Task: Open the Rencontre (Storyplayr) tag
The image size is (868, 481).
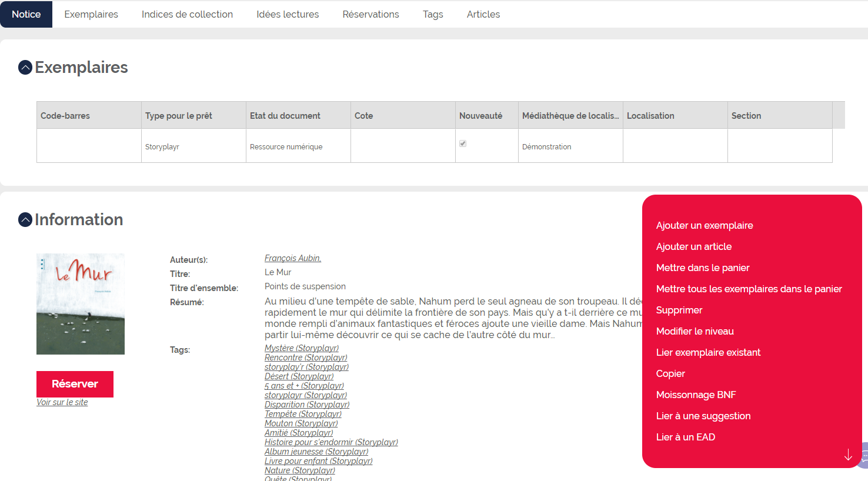Action: tap(306, 358)
